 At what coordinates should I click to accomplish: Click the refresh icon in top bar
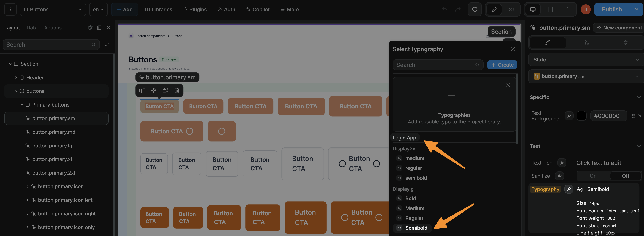tap(475, 10)
